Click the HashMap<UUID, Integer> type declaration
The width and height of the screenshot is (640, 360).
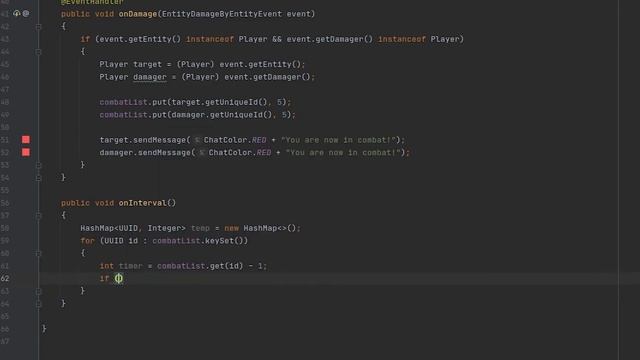133,228
